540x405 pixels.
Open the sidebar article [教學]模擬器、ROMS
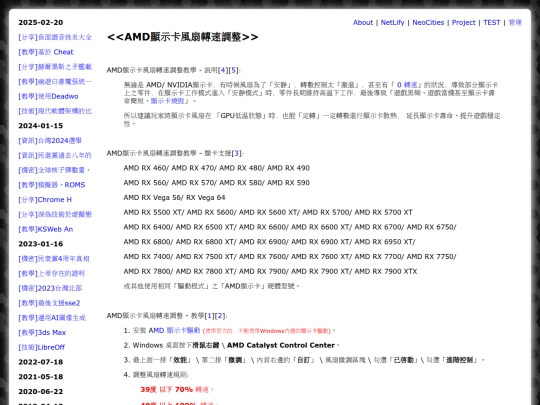[x=52, y=185]
